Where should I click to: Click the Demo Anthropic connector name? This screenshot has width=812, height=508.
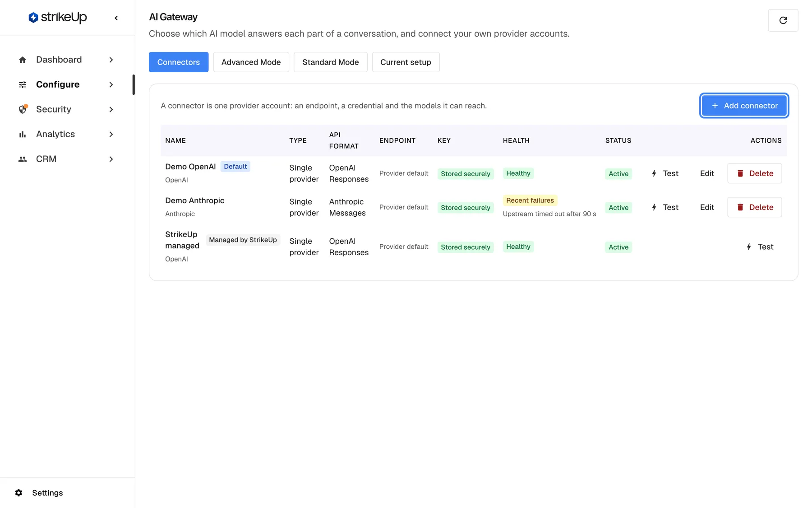tap(194, 200)
